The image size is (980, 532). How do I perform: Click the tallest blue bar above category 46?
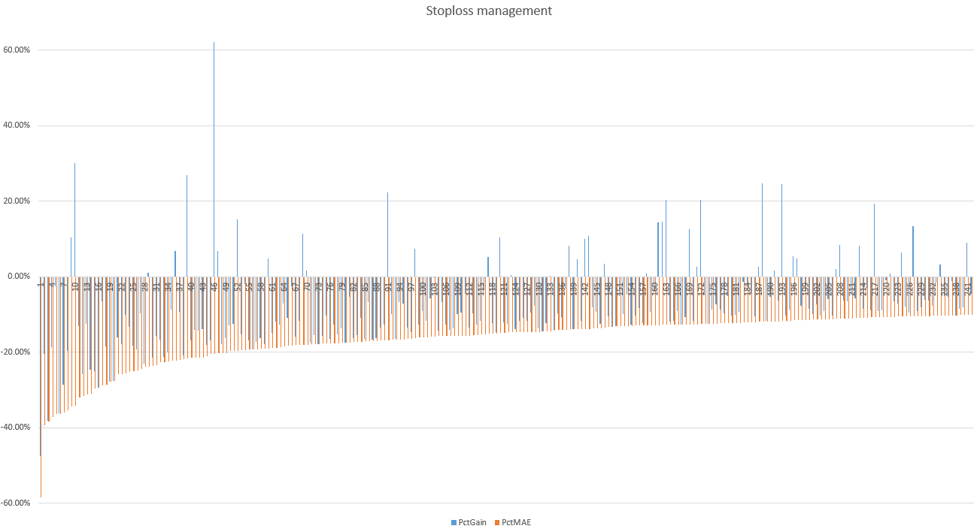(214, 113)
